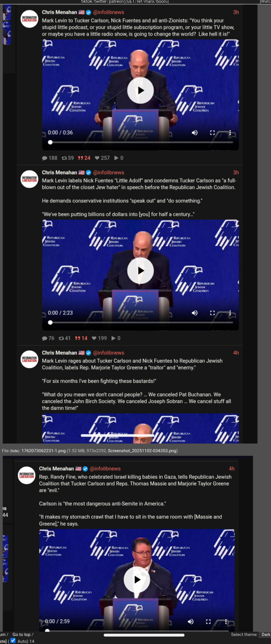Image resolution: width=271 pixels, height=644 pixels.
Task: Mute volume on the 0:36 video
Action: click(x=195, y=133)
